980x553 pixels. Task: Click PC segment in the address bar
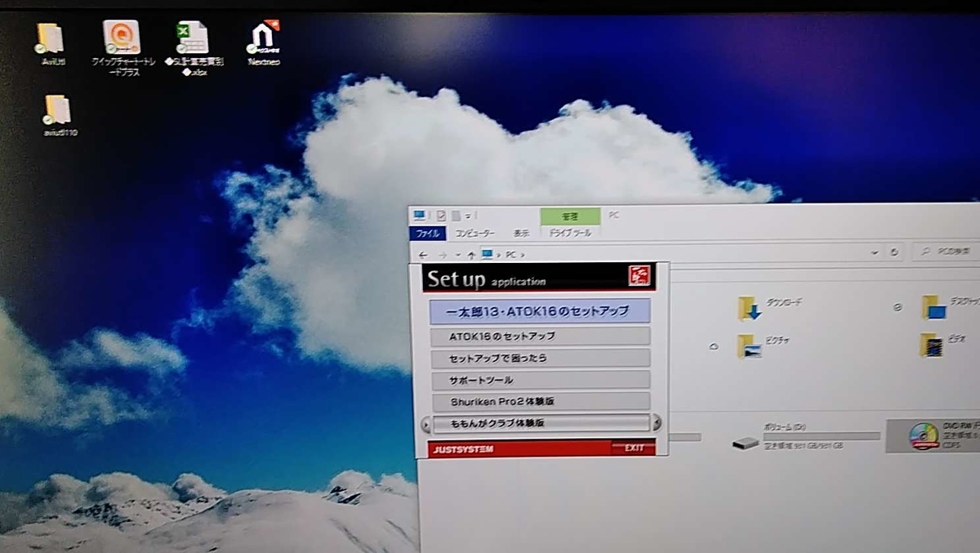pyautogui.click(x=510, y=255)
